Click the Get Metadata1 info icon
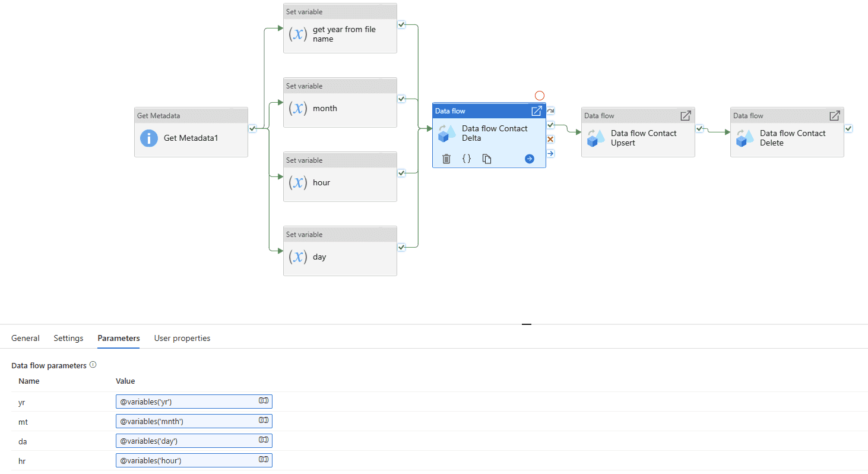Screen dimensions: 868x474 coord(148,138)
